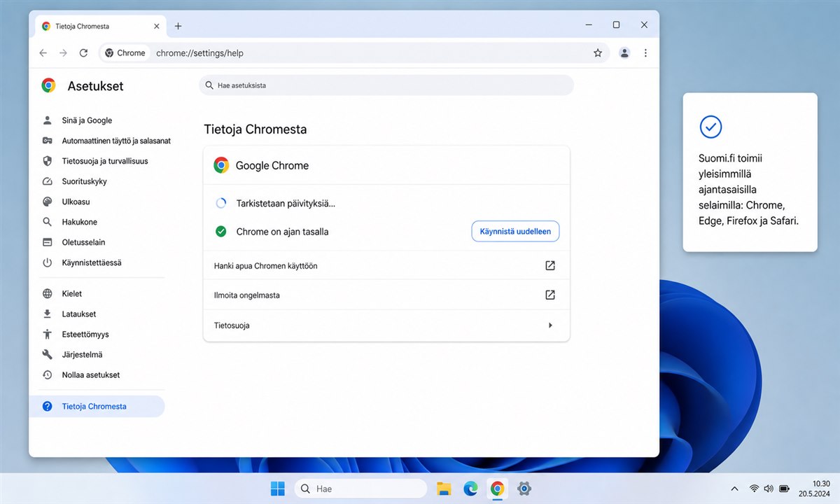This screenshot has width=840, height=504.
Task: Launch Microsoft Edge from the taskbar
Action: [470, 489]
